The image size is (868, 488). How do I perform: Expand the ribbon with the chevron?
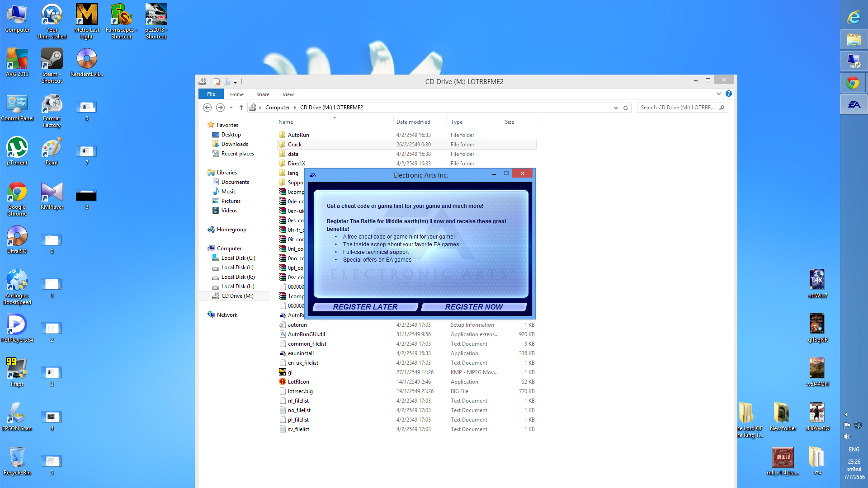718,94
